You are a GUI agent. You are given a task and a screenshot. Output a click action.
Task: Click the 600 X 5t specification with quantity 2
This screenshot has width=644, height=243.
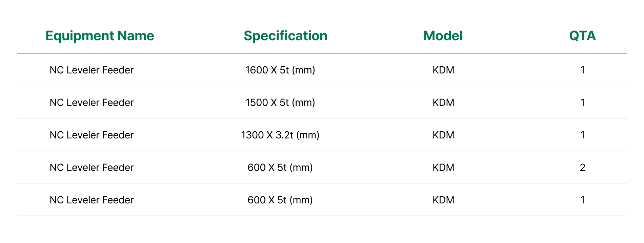click(280, 168)
